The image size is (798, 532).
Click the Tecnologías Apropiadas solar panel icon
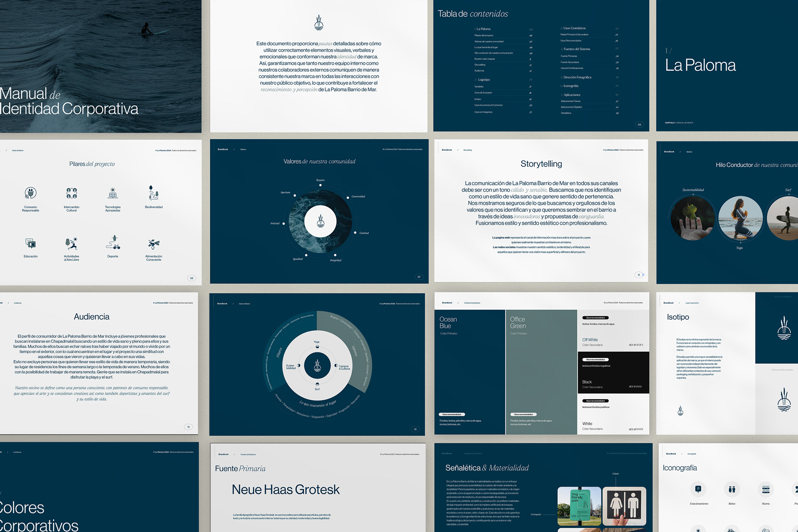pos(113,193)
